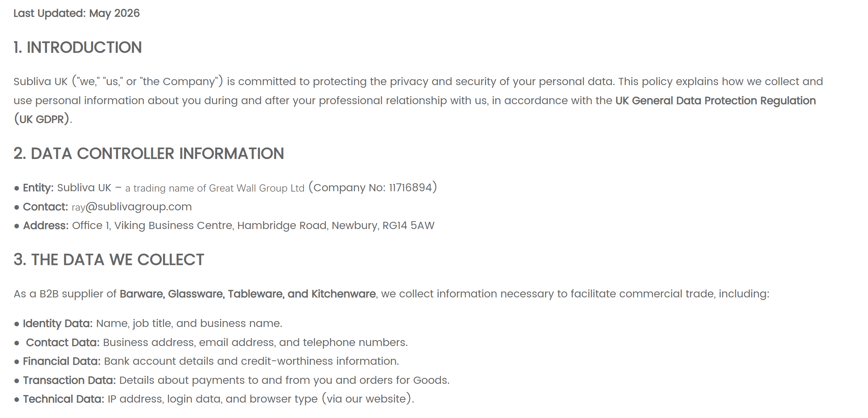Click the Viking Business Centre address text
The image size is (868, 418).
click(x=174, y=226)
